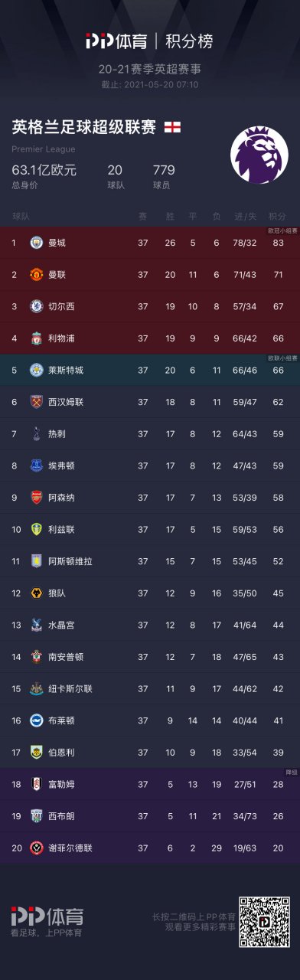The height and width of the screenshot is (980, 300).
Task: Select the 纽卡斯尔联 team row
Action: [150, 688]
